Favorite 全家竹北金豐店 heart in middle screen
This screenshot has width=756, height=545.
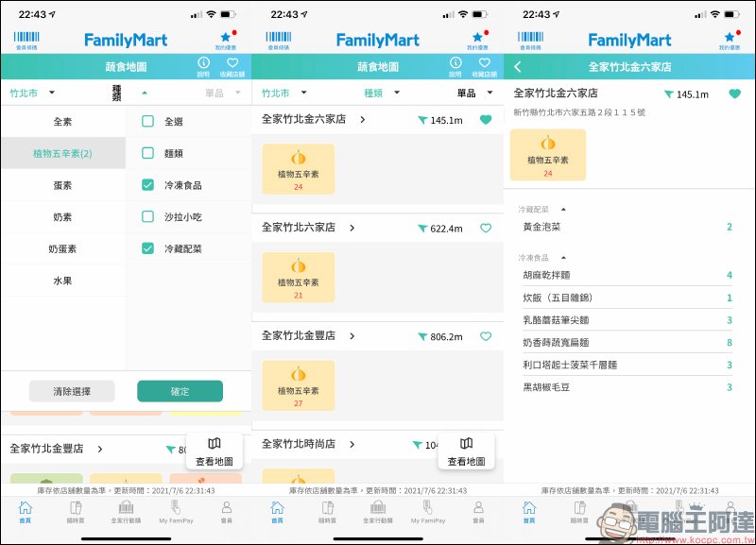486,336
